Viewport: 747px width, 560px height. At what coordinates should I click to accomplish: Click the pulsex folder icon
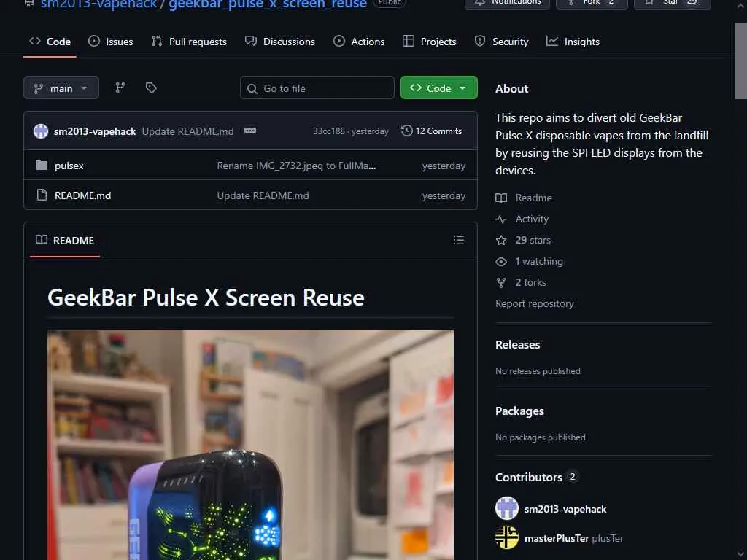point(42,166)
